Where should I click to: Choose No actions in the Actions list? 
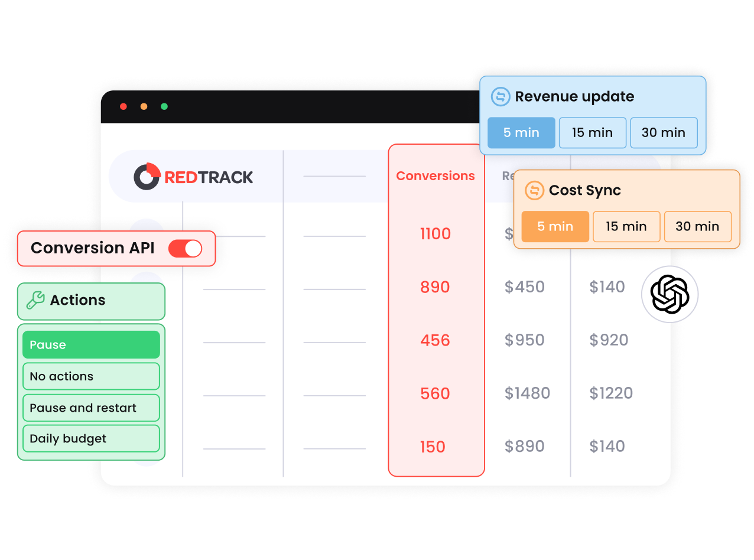91,376
